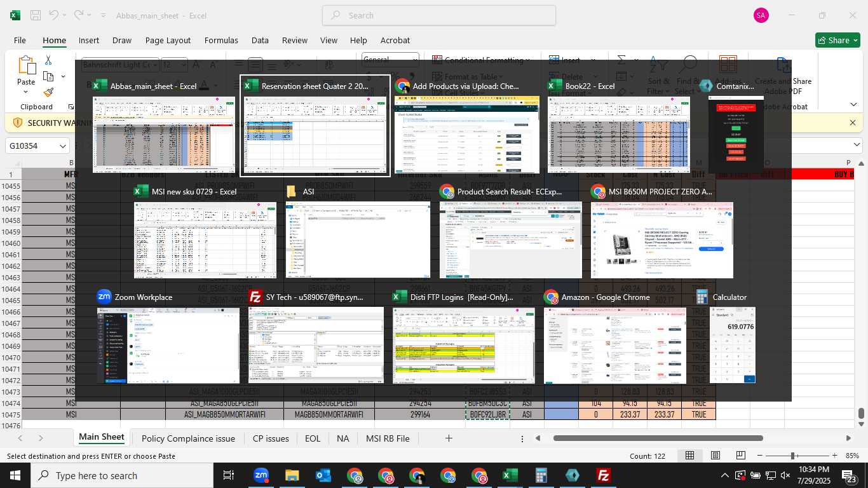Click the Copy icon in Clipboard group

[x=48, y=76]
